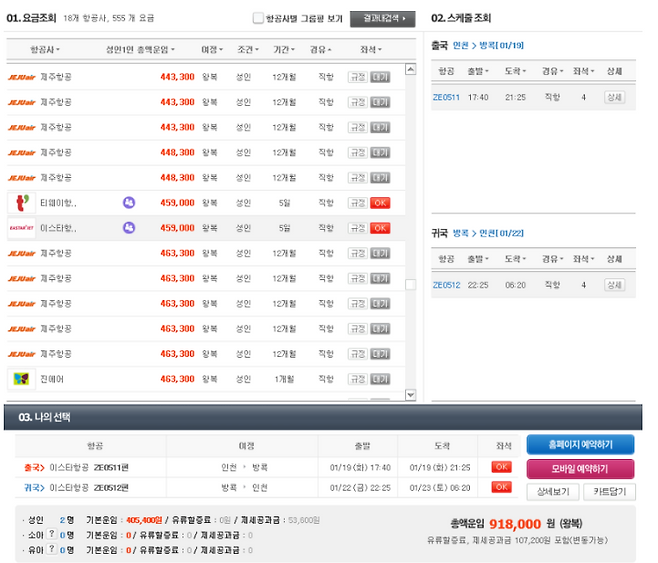
Task: Click the T'way airline logo
Action: click(x=21, y=202)
